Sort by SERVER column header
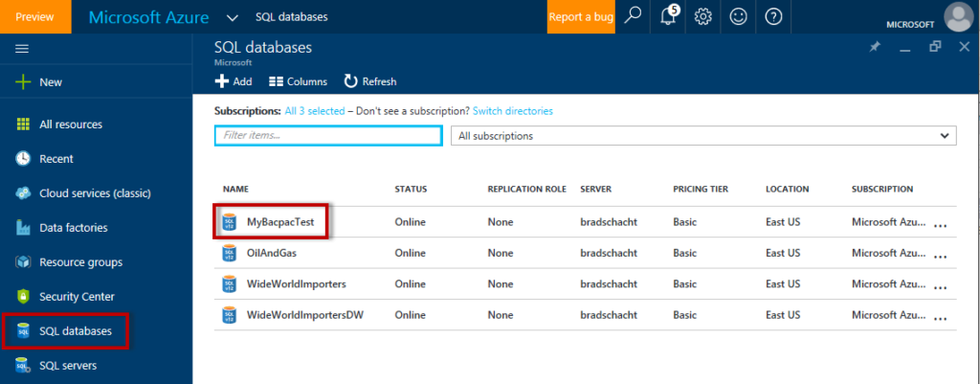This screenshot has width=980, height=384. point(595,189)
